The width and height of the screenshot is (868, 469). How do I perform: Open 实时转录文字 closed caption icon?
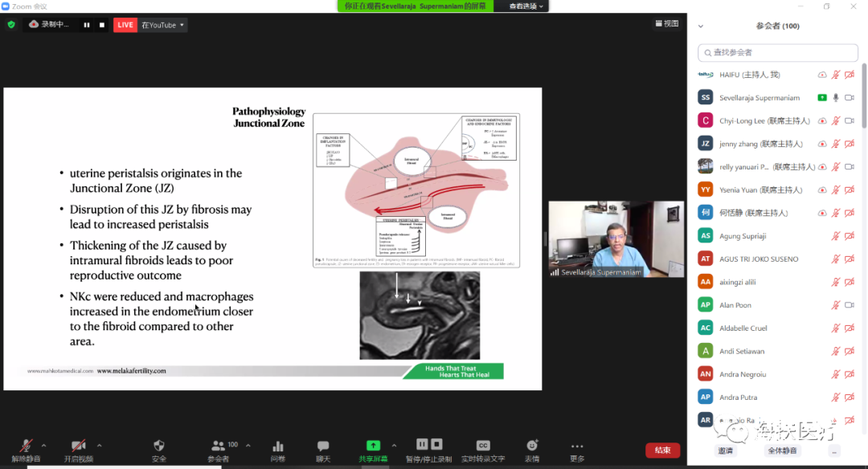[483, 446]
